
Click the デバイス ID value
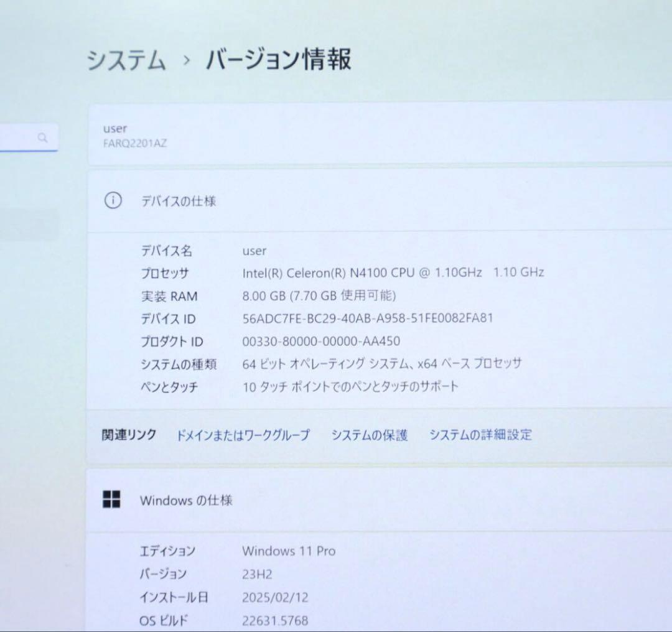(367, 318)
